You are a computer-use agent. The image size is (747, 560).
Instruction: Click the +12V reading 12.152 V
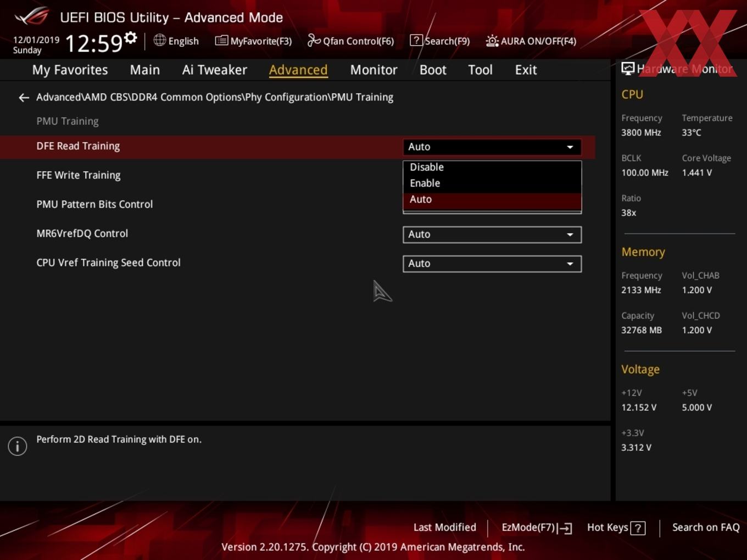pyautogui.click(x=638, y=408)
